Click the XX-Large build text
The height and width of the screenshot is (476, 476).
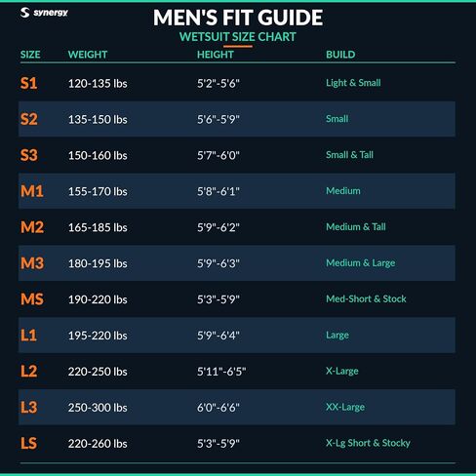[x=345, y=407]
